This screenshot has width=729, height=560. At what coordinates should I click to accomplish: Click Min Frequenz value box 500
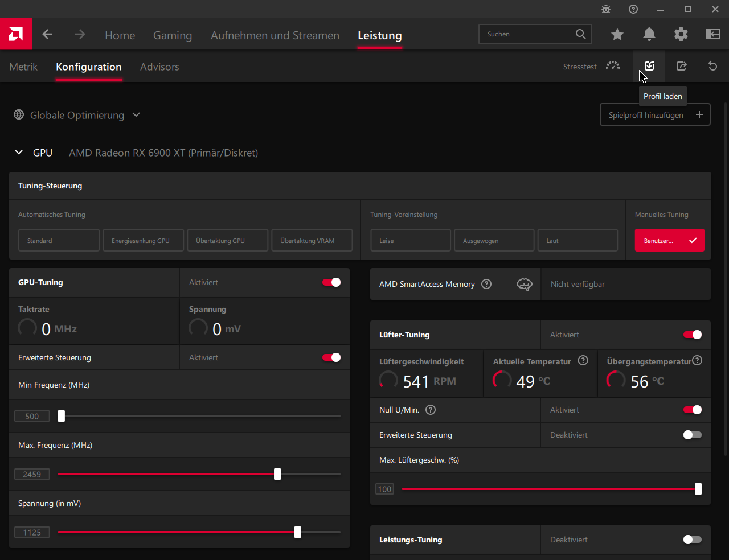click(32, 416)
